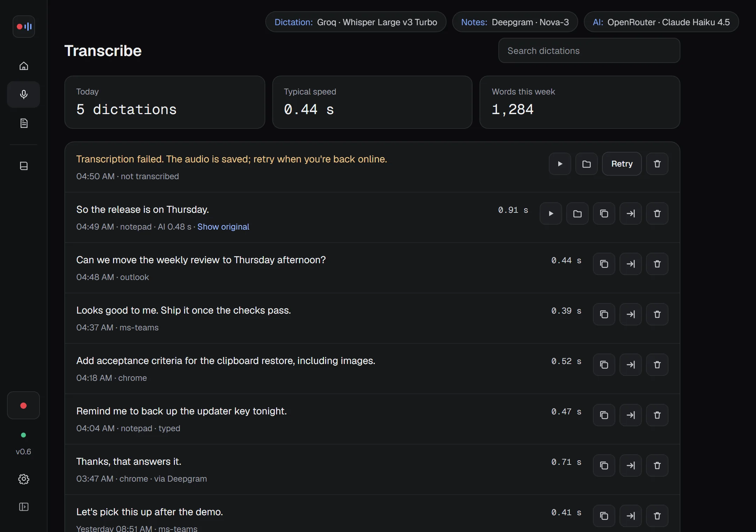Copy the updater key reminder dictation

(604, 415)
